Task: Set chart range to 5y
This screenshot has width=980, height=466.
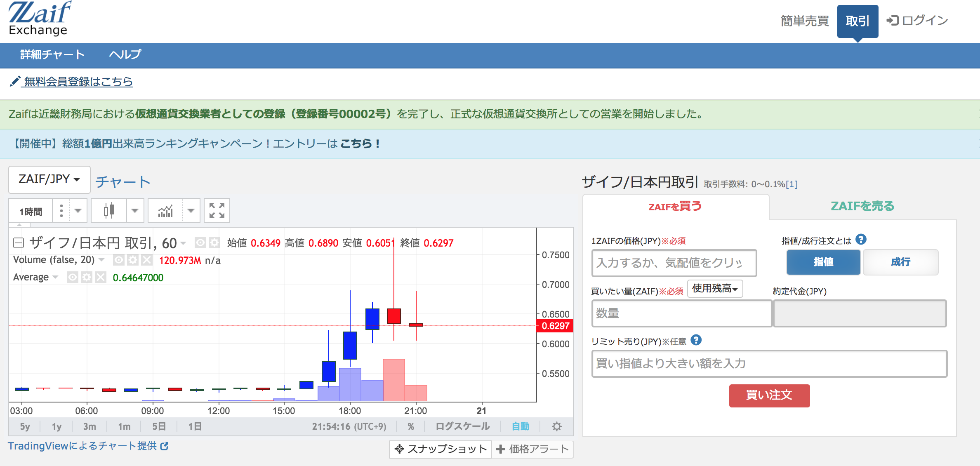Action: [x=25, y=426]
